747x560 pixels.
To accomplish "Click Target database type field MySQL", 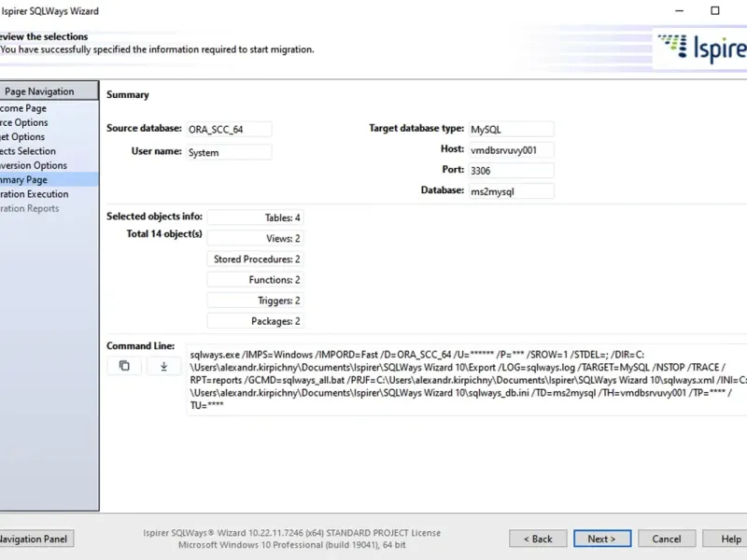I will pos(511,129).
